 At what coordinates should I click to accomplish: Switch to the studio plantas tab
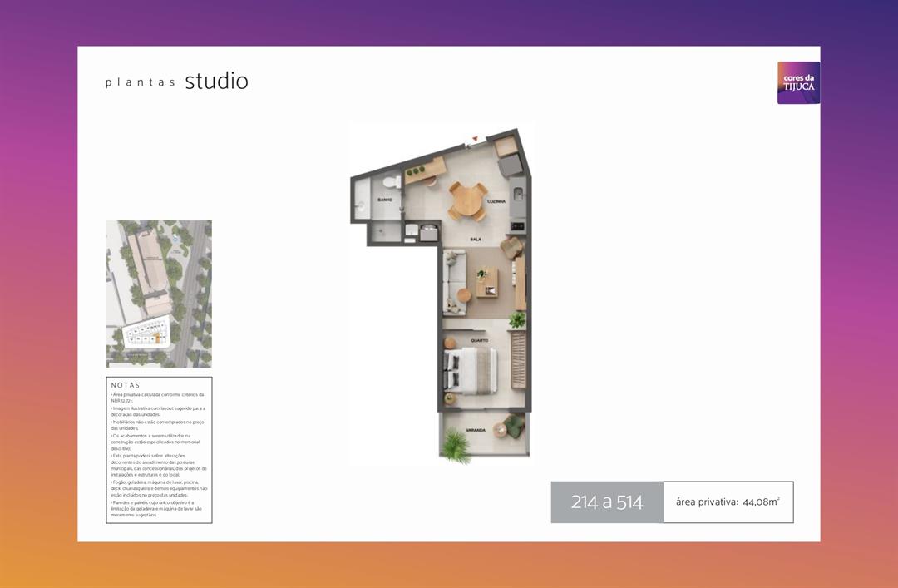pos(176,82)
